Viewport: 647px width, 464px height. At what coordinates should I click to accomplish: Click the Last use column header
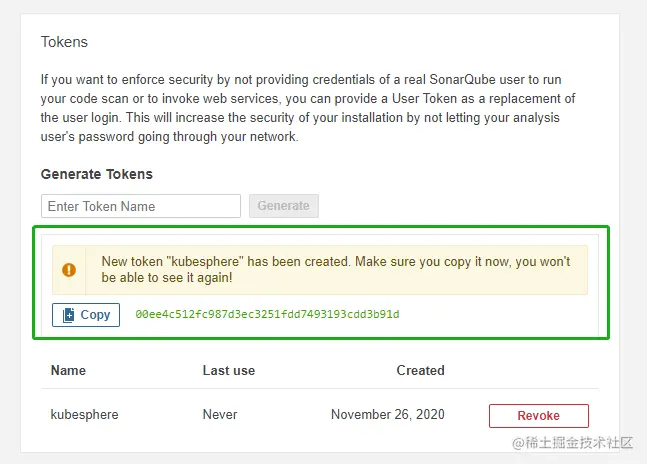[228, 370]
